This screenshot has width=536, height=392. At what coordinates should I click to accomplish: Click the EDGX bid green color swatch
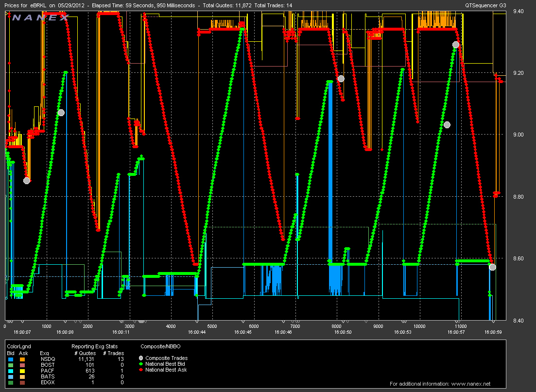(x=10, y=382)
